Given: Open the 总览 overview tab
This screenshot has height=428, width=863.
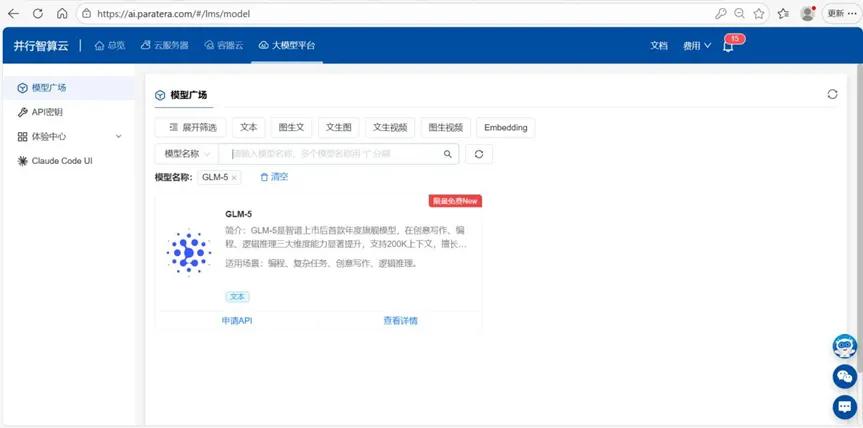Looking at the screenshot, I should coord(110,46).
